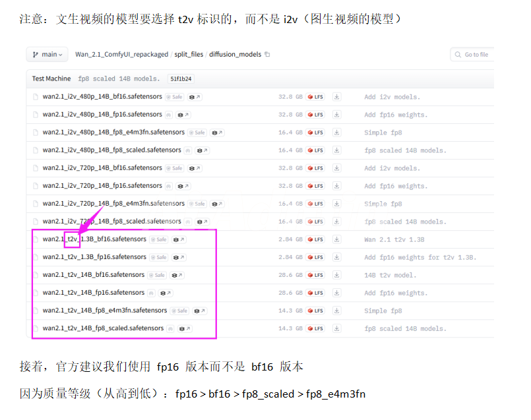Click the file icon beside wan2.1_i2v_480p_14B_fp16.safetensors
The width and height of the screenshot is (531, 420).
tap(36, 115)
